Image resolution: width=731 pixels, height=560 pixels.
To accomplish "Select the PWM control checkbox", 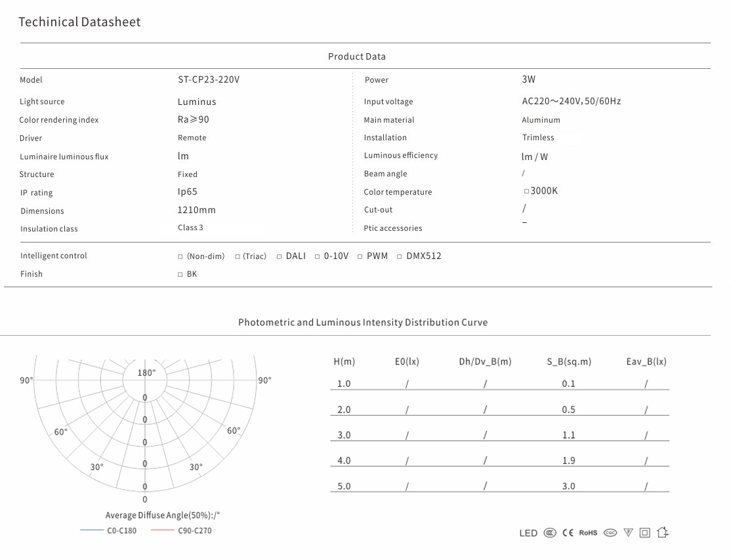I will point(360,256).
